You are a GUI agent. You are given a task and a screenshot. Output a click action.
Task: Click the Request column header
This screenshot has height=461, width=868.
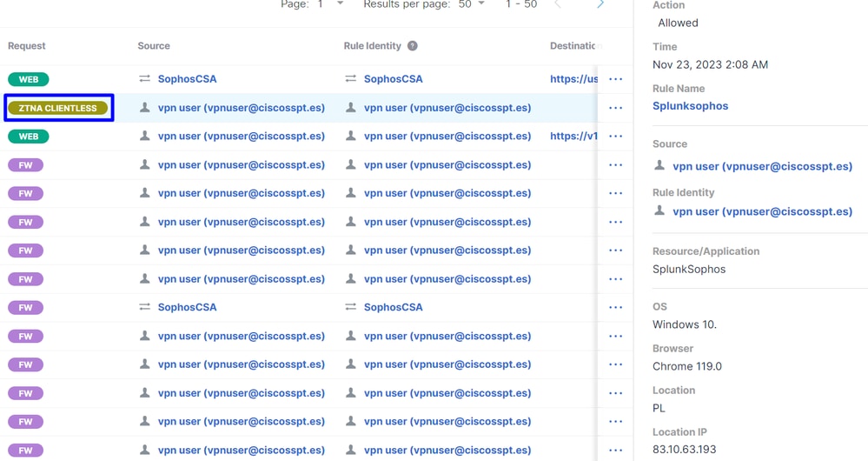[27, 46]
